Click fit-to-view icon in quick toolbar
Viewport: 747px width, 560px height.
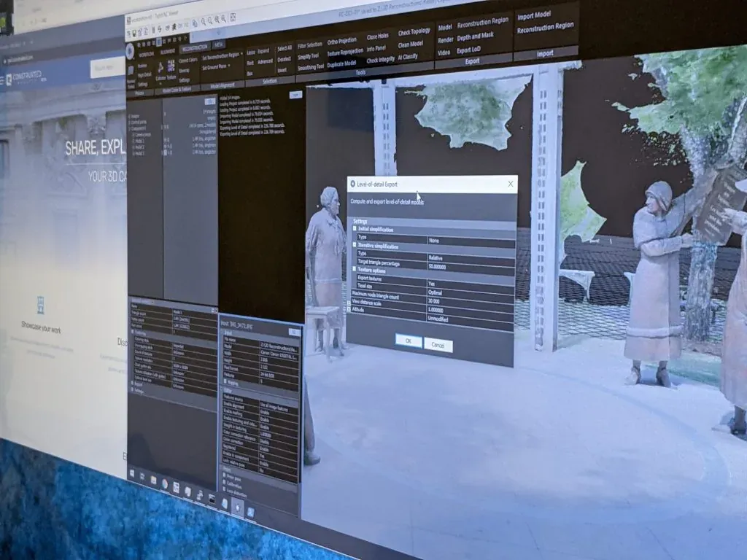point(233,18)
